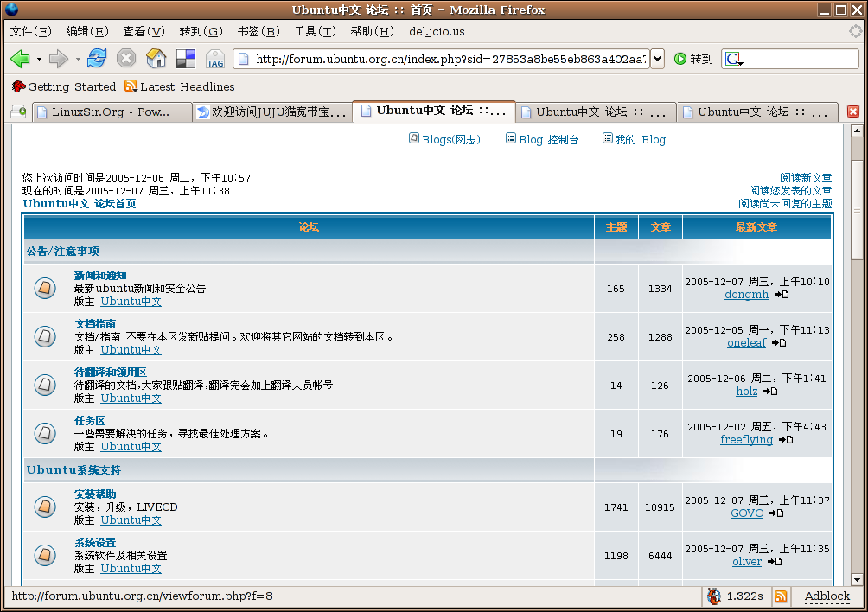Image resolution: width=868 pixels, height=612 pixels.
Task: Click the folder icon beside 安装帮助
Action: [45, 507]
